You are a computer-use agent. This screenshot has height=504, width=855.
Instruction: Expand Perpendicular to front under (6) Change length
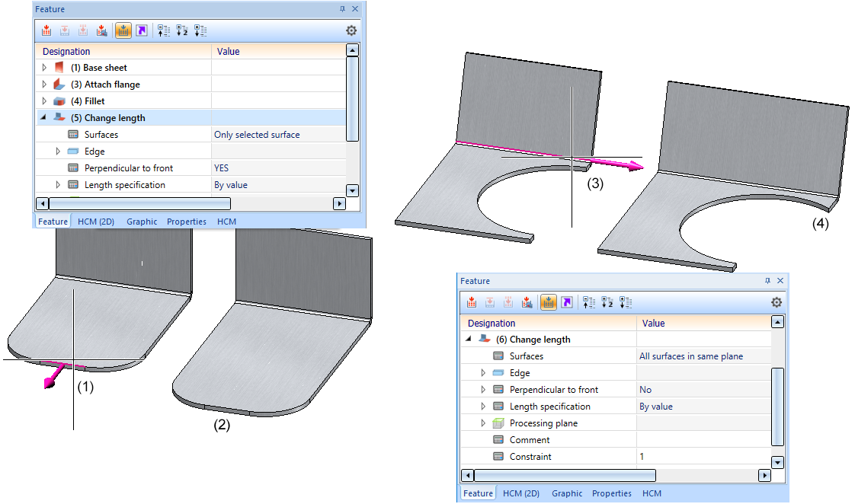click(483, 390)
